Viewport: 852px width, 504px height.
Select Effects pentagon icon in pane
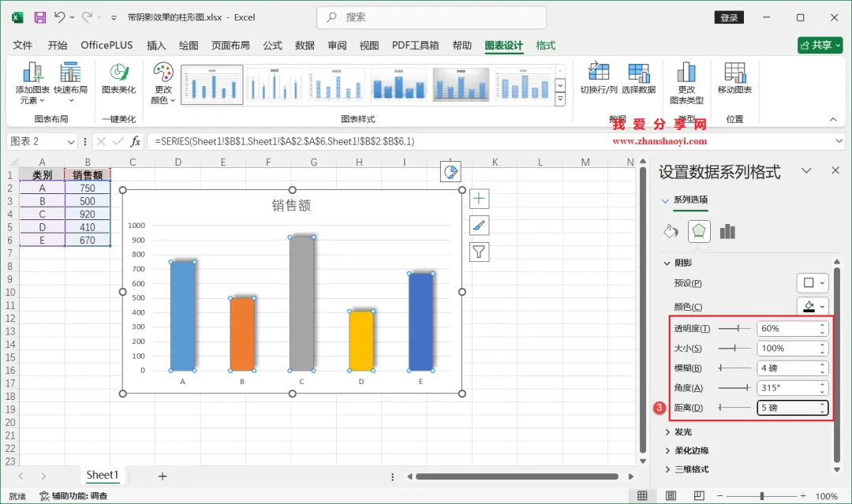tap(699, 231)
